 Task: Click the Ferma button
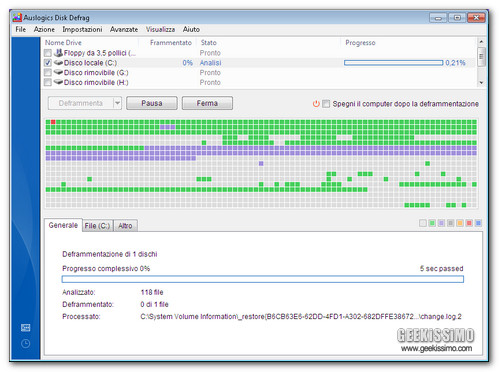tap(207, 103)
